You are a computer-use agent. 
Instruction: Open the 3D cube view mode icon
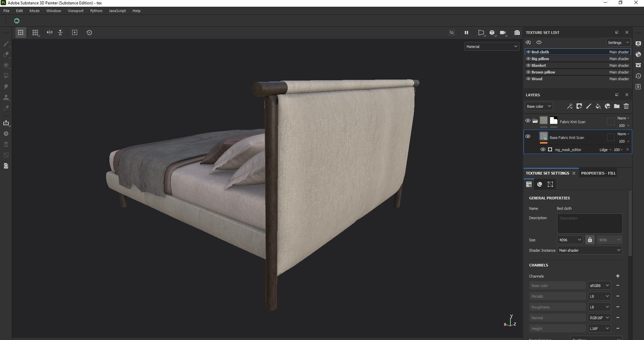492,33
